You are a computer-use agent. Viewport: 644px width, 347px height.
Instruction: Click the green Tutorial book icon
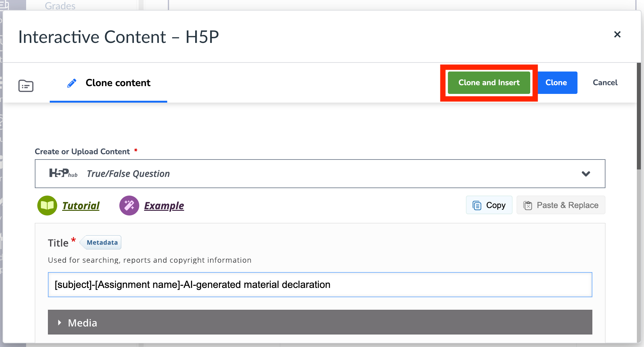point(47,206)
